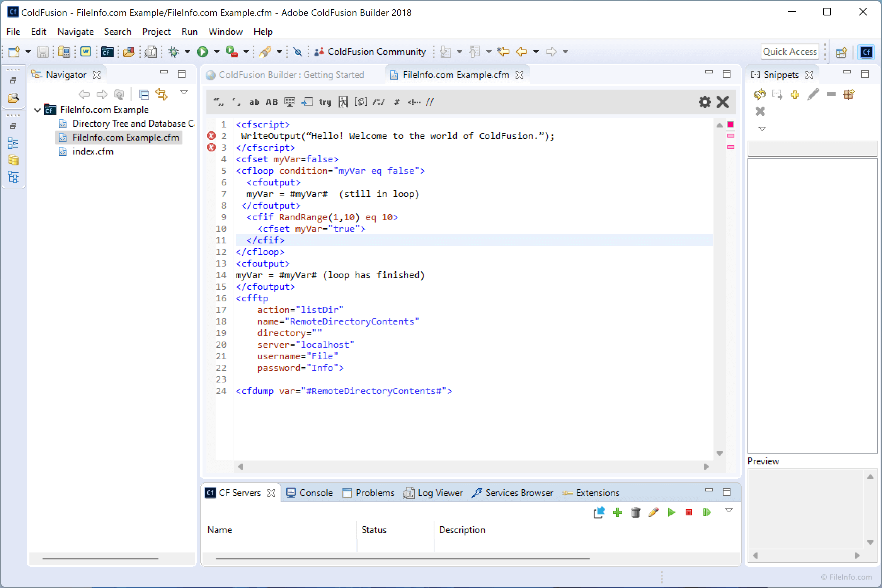Viewport: 882px width, 588px height.
Task: Open the Run configurations dropdown arrow
Action: pyautogui.click(x=217, y=52)
